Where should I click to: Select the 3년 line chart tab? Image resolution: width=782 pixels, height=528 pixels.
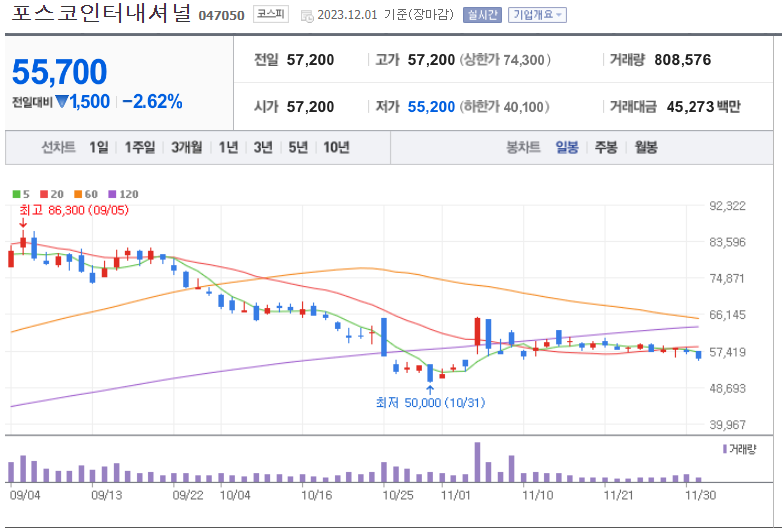[x=263, y=147]
